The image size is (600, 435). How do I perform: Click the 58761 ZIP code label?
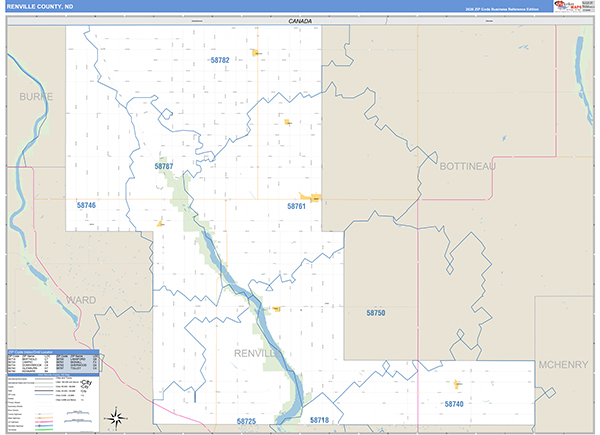pos(297,207)
